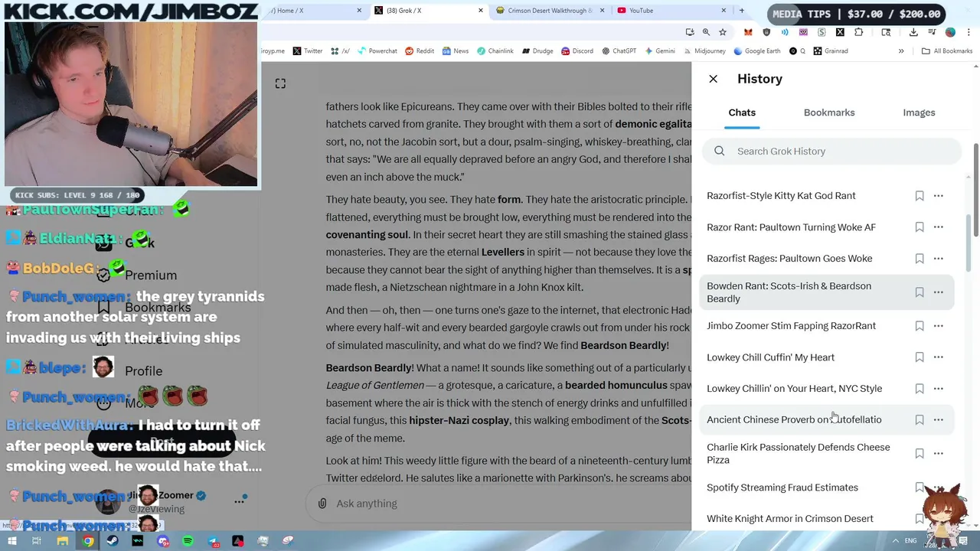Open the ChatGPT bookmark
980x551 pixels.
tap(619, 51)
